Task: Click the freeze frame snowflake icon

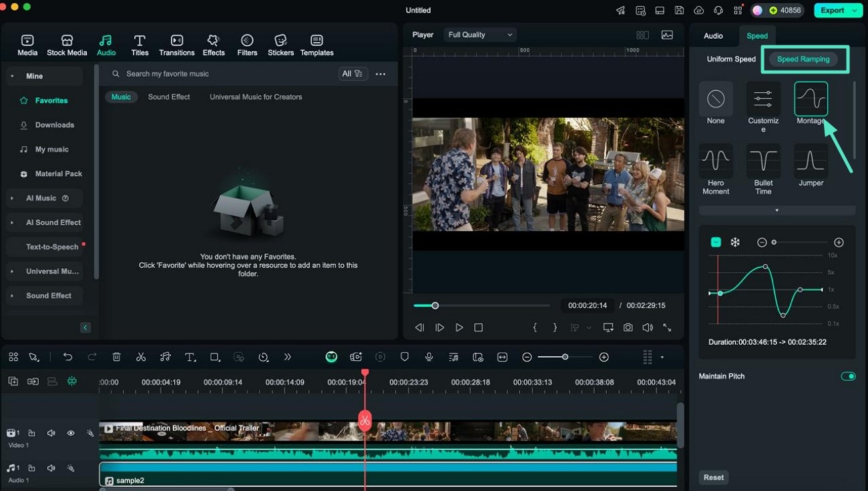Action: 734,242
